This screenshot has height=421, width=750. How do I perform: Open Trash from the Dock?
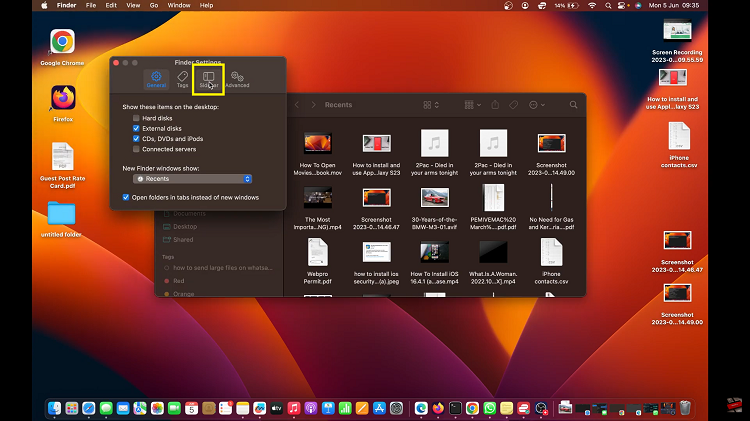coord(685,408)
